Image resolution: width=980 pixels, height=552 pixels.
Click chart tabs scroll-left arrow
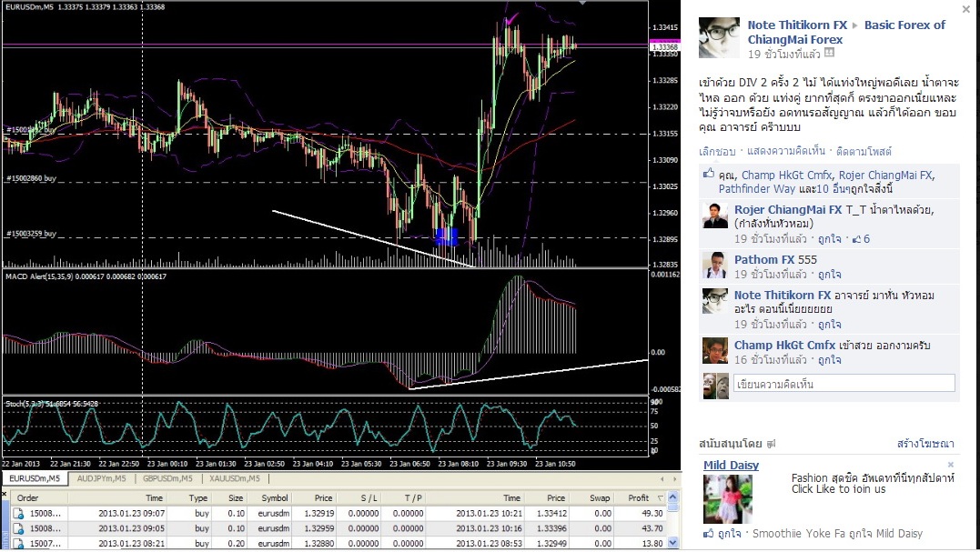(x=662, y=479)
